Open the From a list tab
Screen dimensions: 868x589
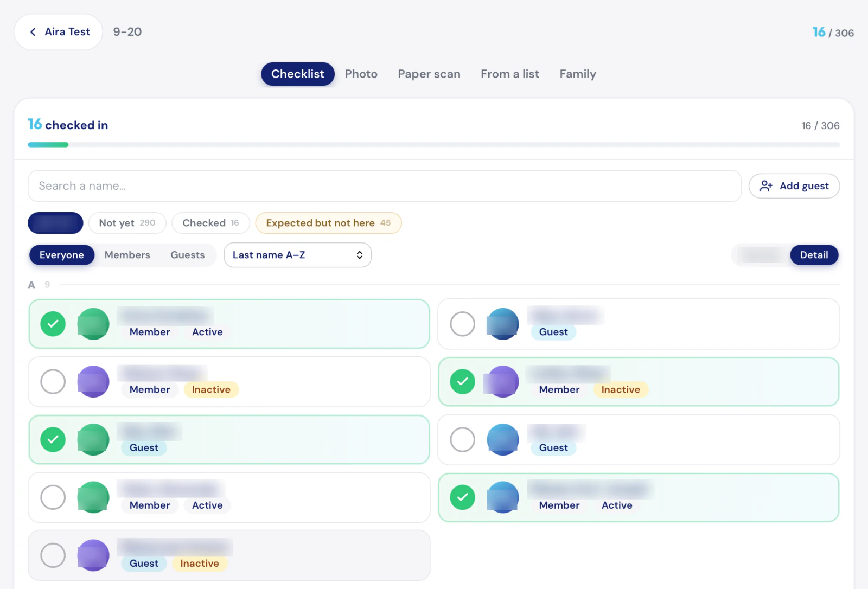(510, 74)
